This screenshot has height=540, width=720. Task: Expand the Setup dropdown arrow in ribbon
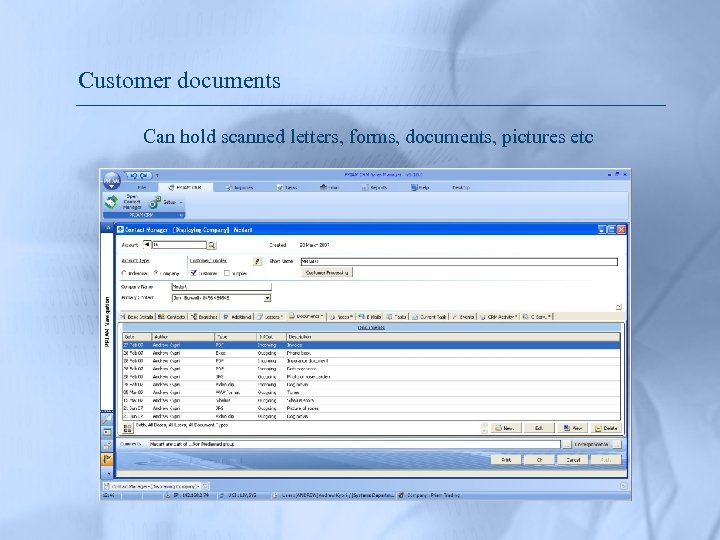pyautogui.click(x=181, y=202)
